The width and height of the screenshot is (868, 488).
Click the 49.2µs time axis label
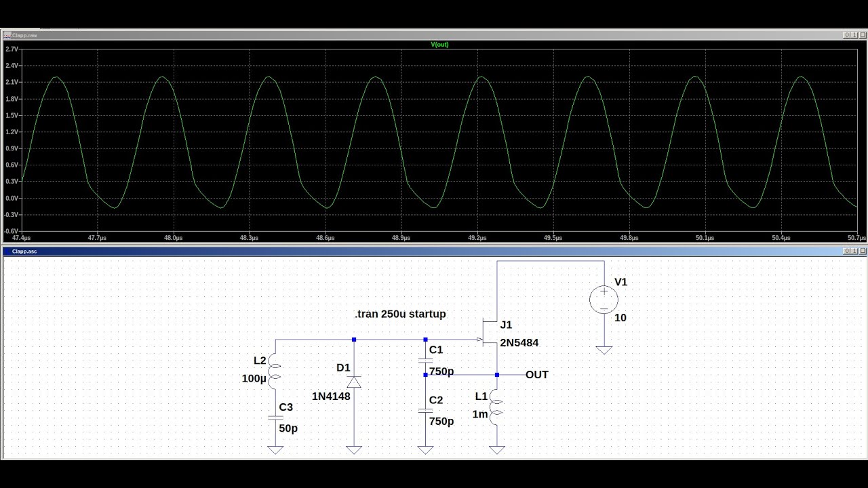coord(477,238)
